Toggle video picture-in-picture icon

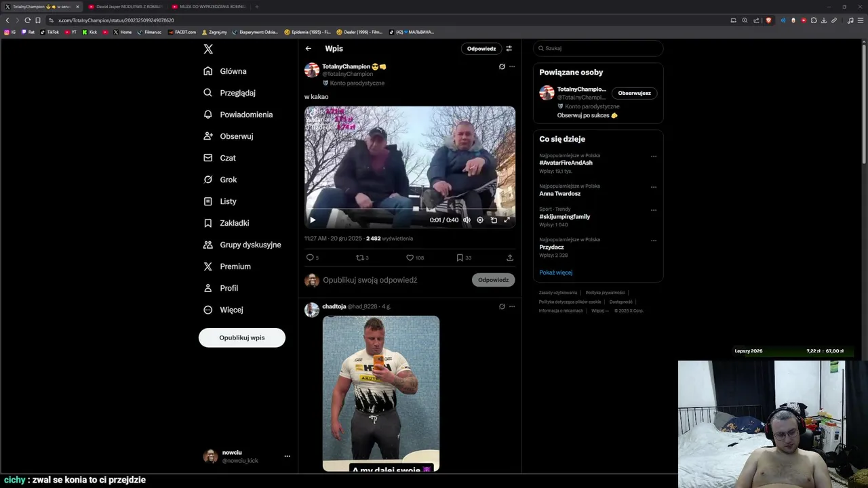[x=494, y=220]
